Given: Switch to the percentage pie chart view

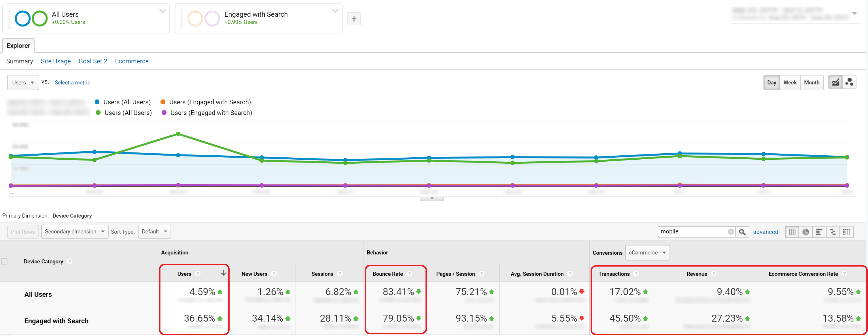Looking at the screenshot, I should [x=806, y=232].
